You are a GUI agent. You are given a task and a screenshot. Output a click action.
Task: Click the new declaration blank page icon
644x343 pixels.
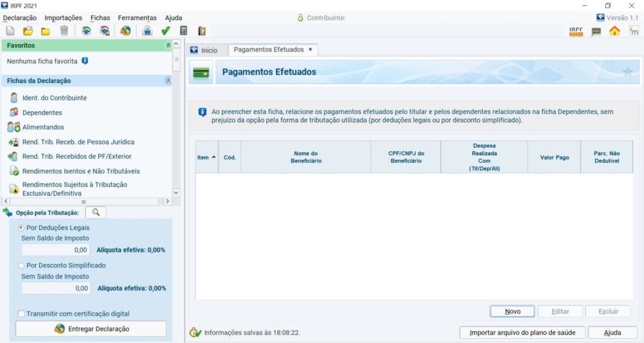[11, 31]
